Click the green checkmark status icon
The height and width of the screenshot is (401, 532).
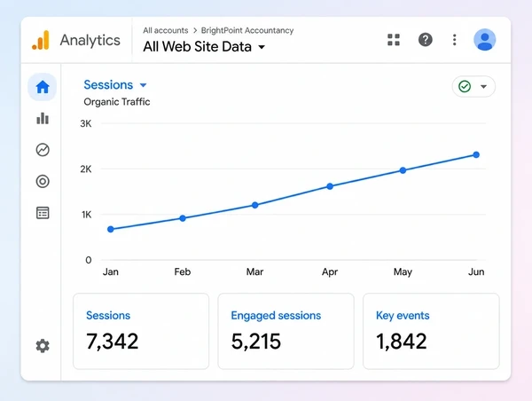tap(465, 86)
